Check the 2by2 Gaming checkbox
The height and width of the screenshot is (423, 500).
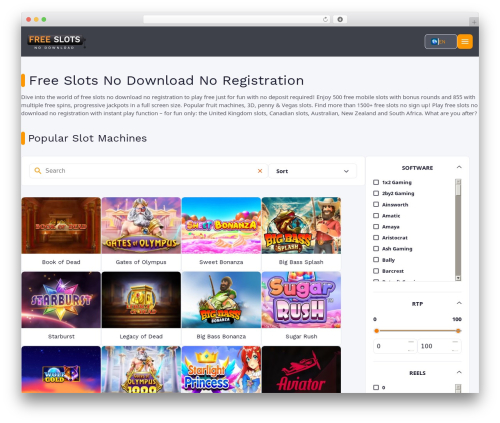[x=376, y=193]
